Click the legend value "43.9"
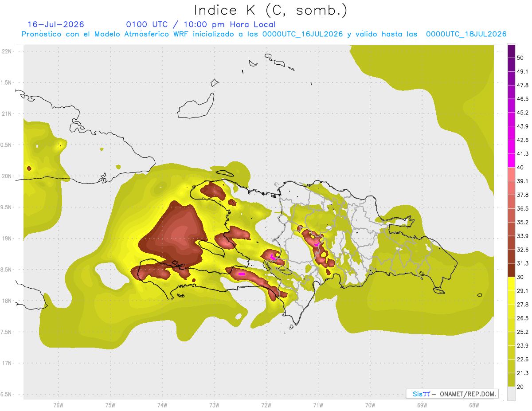The width and height of the screenshot is (532, 411). (522, 126)
